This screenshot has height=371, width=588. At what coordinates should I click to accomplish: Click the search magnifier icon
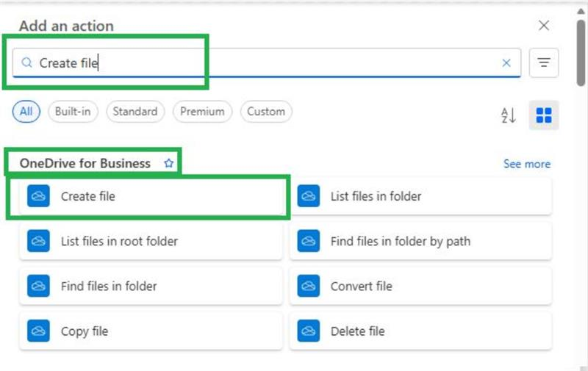coord(26,62)
